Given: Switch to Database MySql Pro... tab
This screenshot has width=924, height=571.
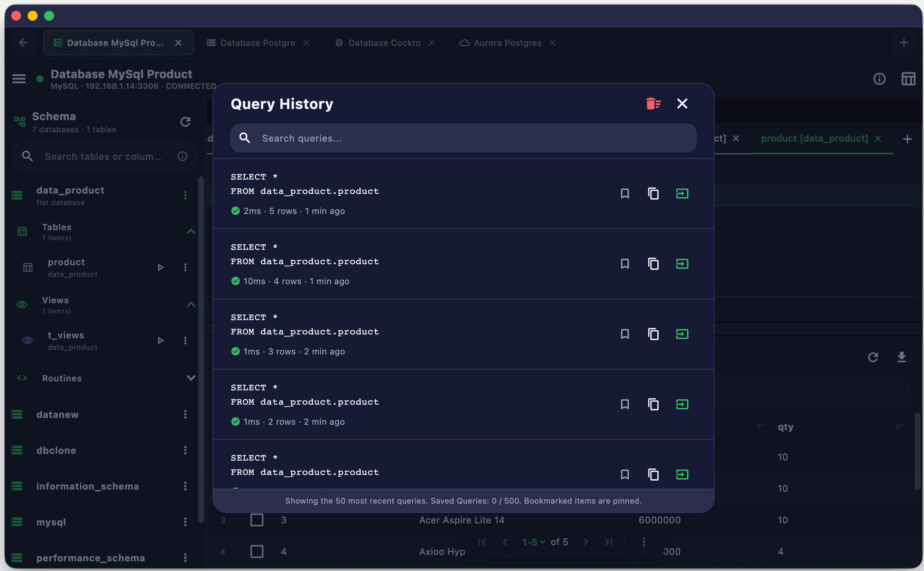Looking at the screenshot, I should [x=118, y=43].
